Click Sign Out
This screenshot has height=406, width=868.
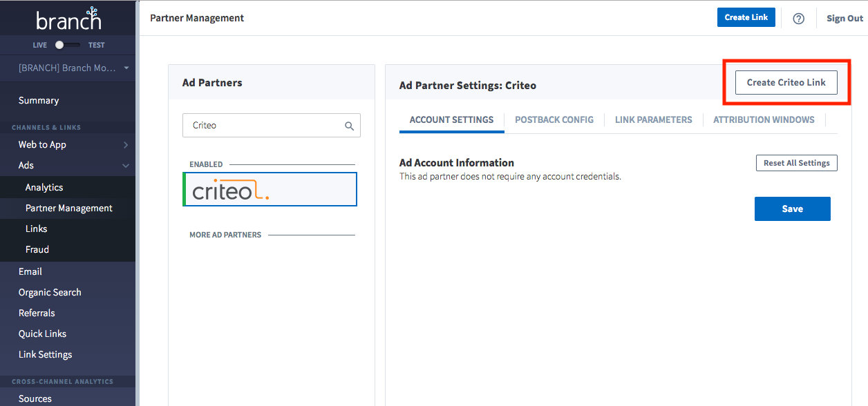click(x=845, y=19)
